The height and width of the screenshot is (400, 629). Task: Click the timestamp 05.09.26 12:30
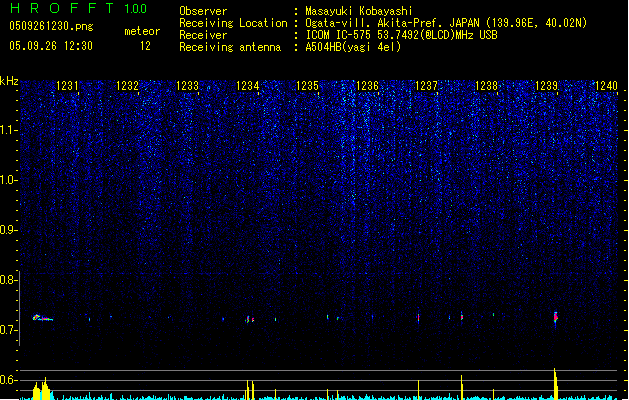51,46
